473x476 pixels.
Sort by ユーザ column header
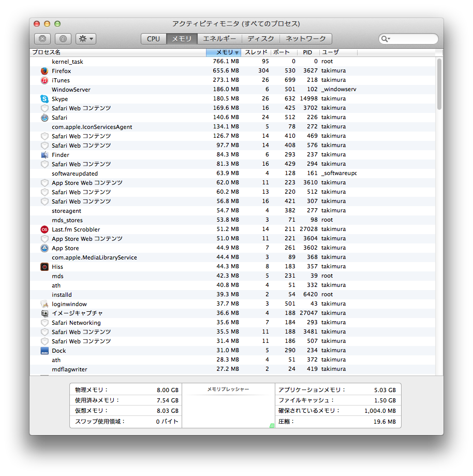tap(338, 52)
